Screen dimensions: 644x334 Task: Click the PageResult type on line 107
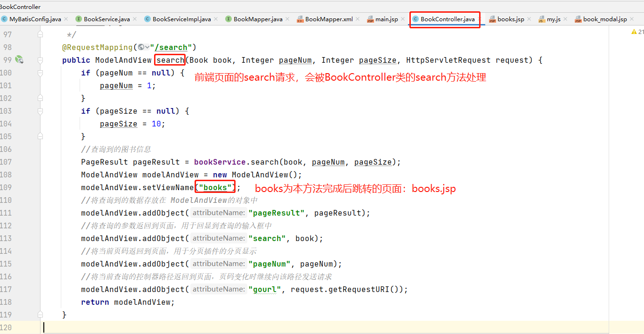(105, 162)
